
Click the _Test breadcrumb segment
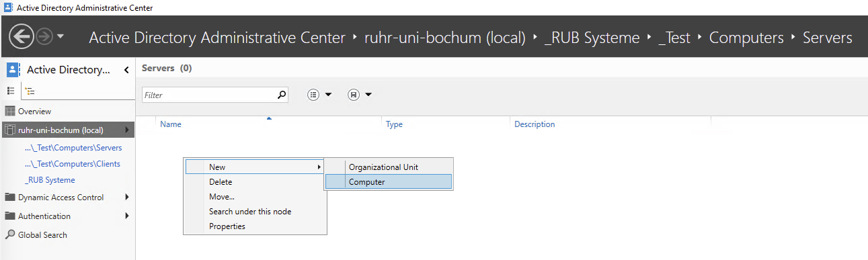[x=674, y=38]
